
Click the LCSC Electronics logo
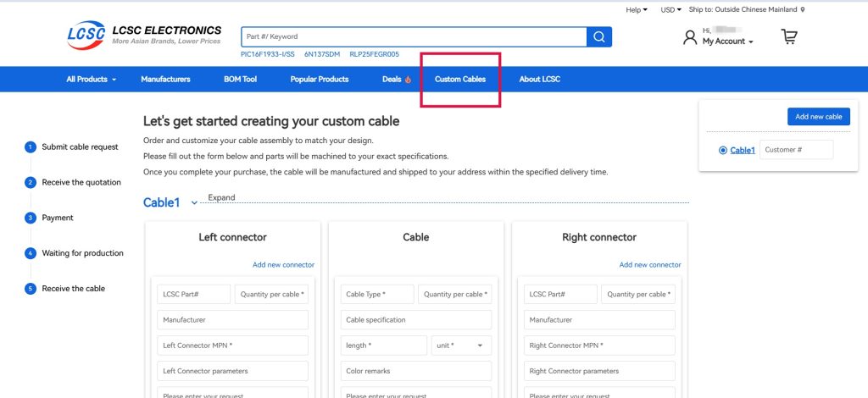[x=144, y=35]
